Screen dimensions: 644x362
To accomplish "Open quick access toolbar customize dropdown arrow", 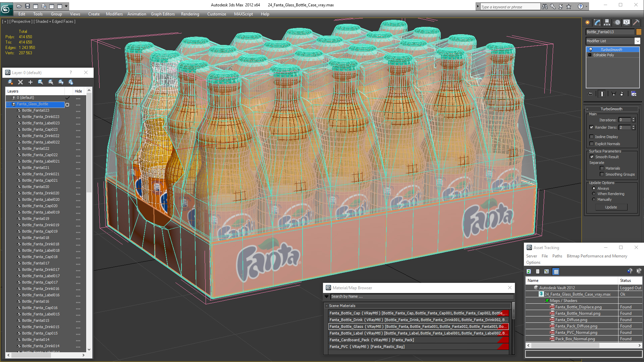I will (66, 6).
